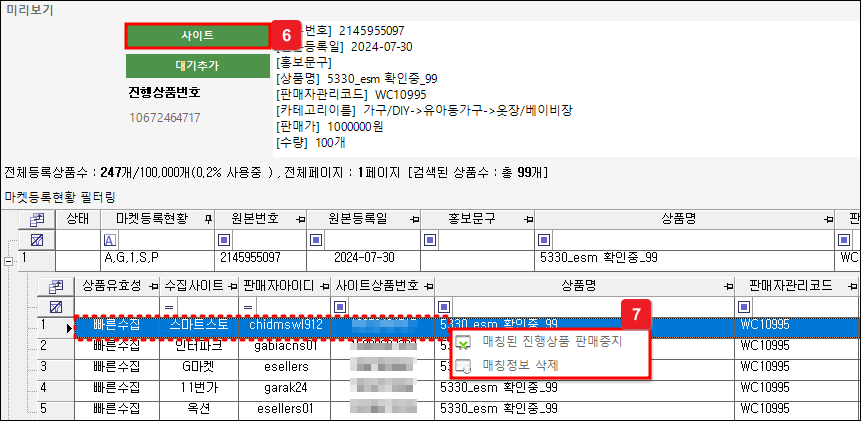The image size is (861, 421).
Task: Click the inner grid filter clear icon
Action: pyautogui.click(x=56, y=306)
